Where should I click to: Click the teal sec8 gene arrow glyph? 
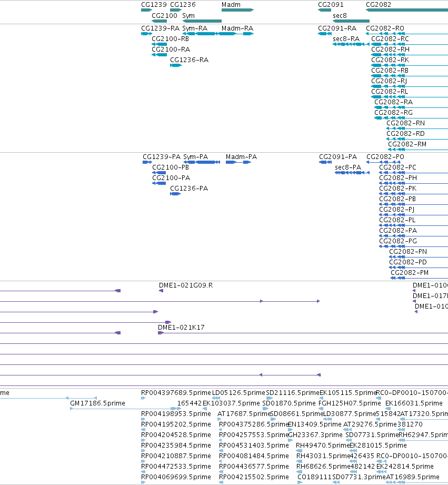pyautogui.click(x=351, y=21)
